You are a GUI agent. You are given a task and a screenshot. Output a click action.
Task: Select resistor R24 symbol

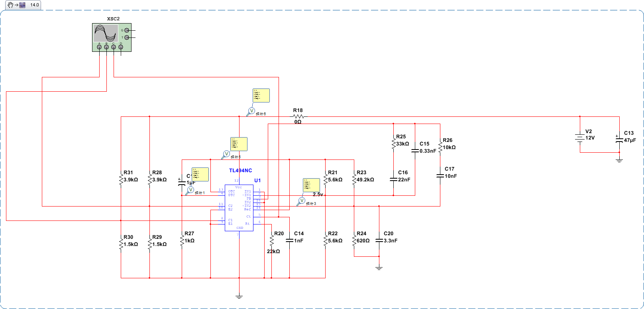coord(354,240)
